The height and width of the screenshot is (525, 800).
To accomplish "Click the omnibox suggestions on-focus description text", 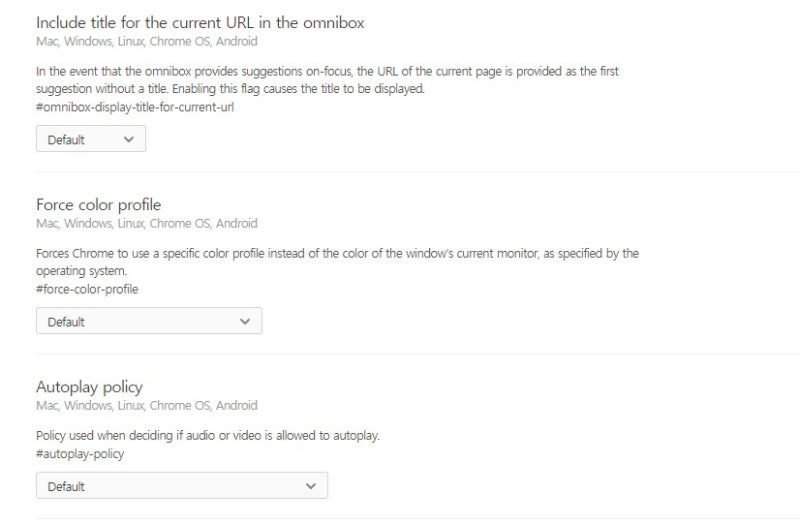I will point(327,80).
